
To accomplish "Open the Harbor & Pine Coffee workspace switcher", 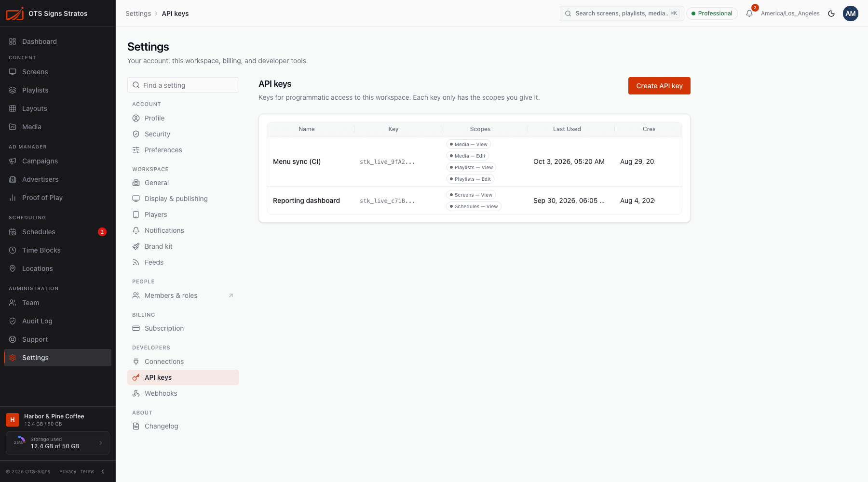I will [x=57, y=420].
